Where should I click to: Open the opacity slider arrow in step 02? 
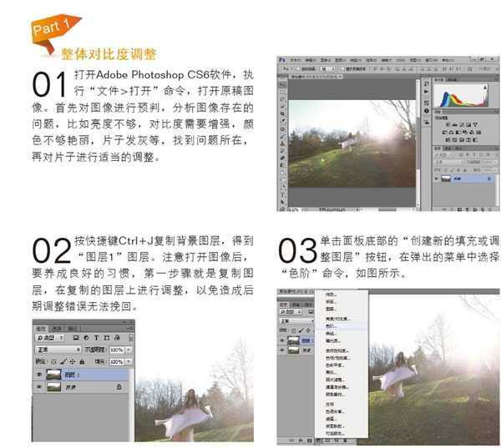[x=129, y=350]
